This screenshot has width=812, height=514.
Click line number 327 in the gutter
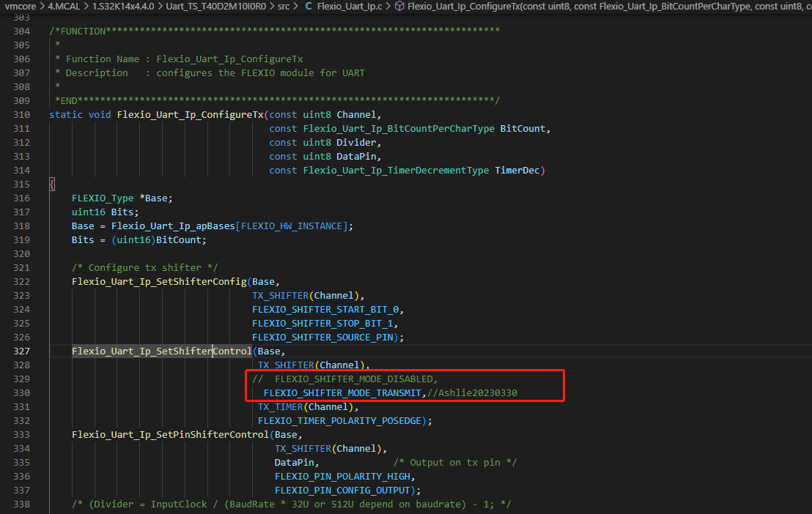click(23, 351)
